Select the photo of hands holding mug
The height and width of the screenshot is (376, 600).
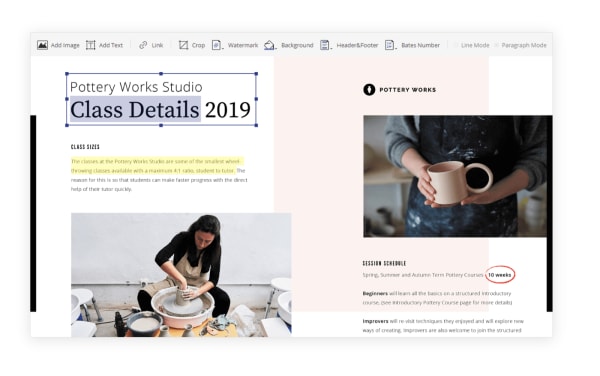pyautogui.click(x=455, y=176)
